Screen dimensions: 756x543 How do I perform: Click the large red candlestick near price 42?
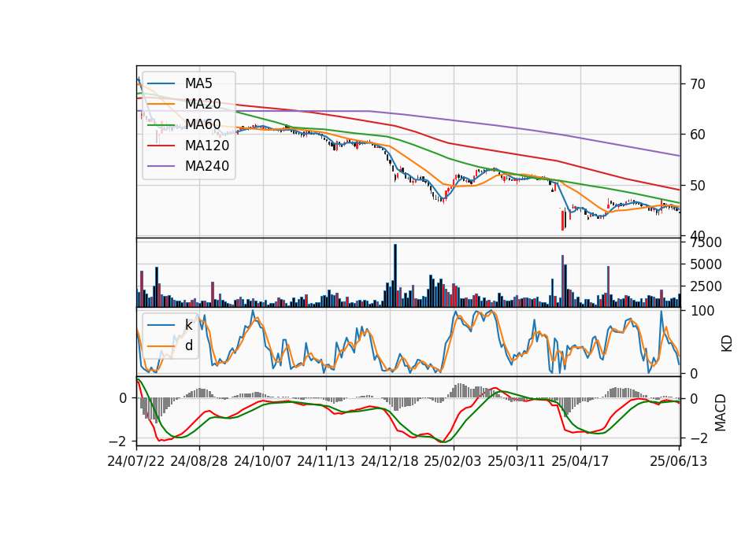pos(562,220)
